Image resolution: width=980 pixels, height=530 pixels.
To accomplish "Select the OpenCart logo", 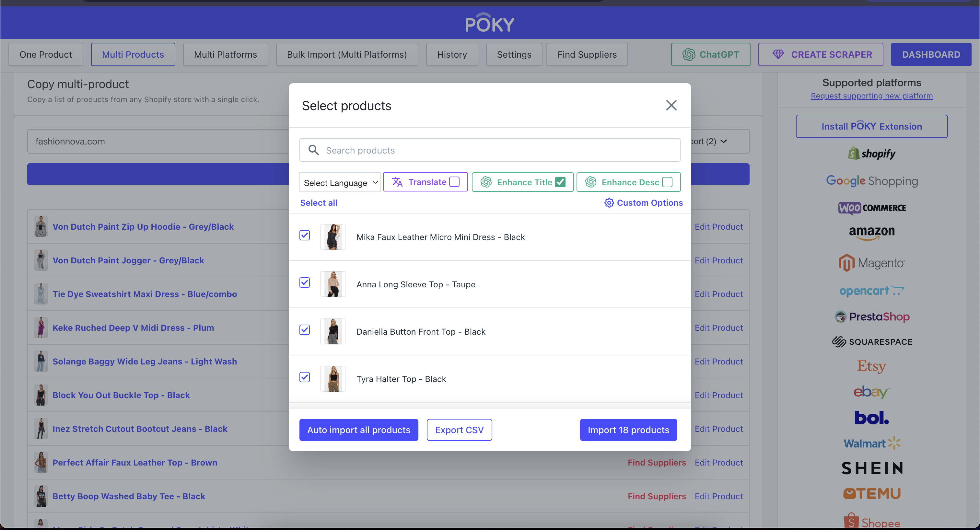I will pyautogui.click(x=871, y=291).
